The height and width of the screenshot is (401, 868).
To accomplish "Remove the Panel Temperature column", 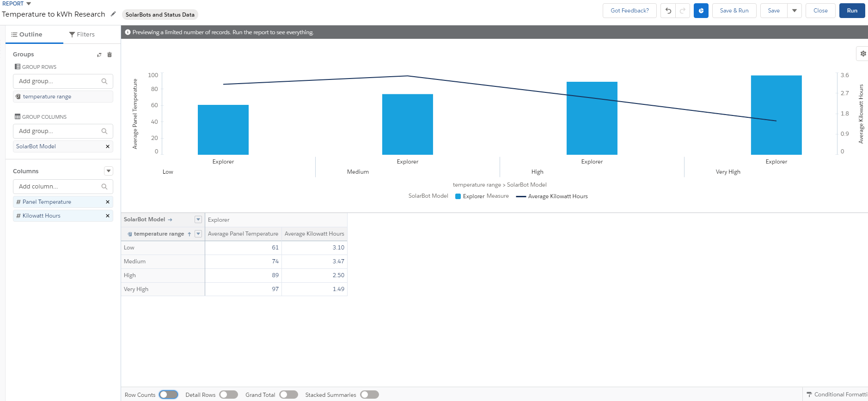I will tap(108, 202).
